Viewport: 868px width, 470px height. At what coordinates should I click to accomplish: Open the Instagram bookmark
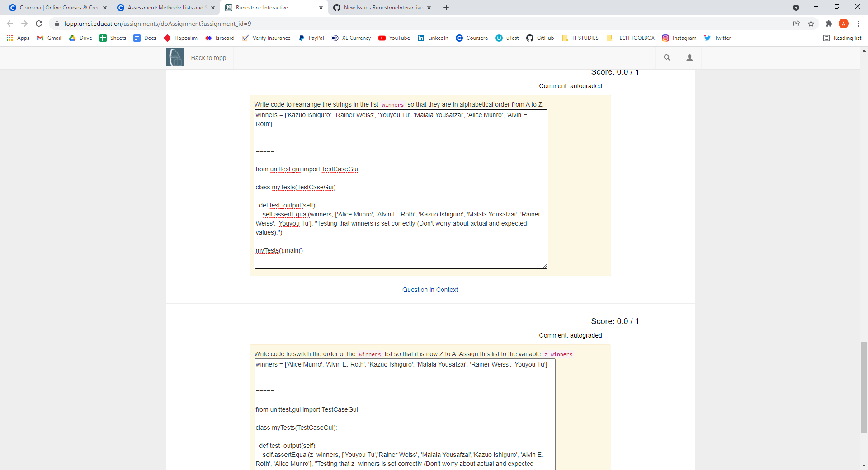pyautogui.click(x=679, y=38)
